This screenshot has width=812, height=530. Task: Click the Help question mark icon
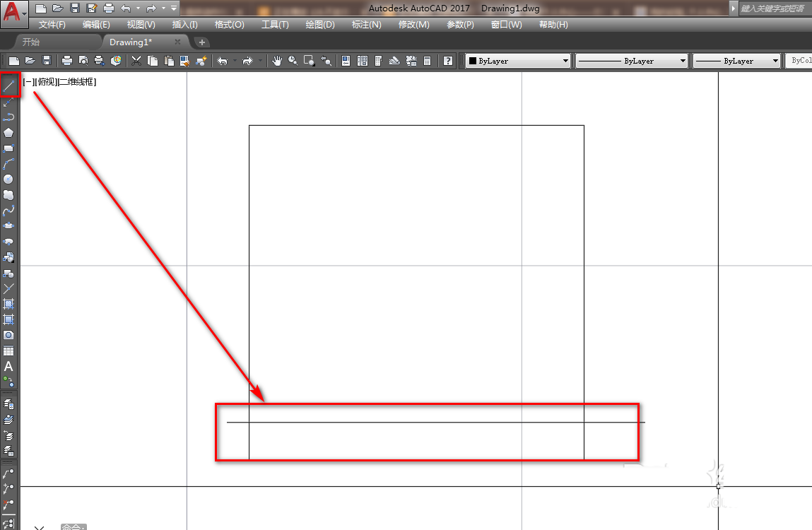(448, 61)
